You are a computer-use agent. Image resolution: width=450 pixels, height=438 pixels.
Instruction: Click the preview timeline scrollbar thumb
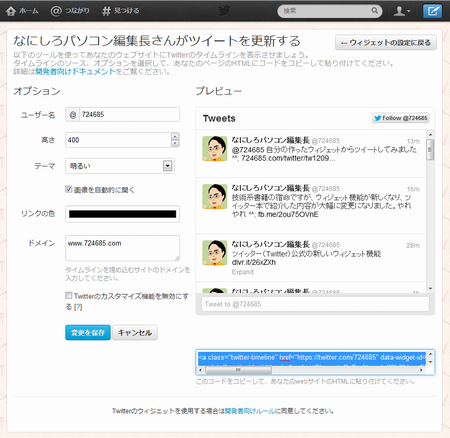[x=430, y=149]
